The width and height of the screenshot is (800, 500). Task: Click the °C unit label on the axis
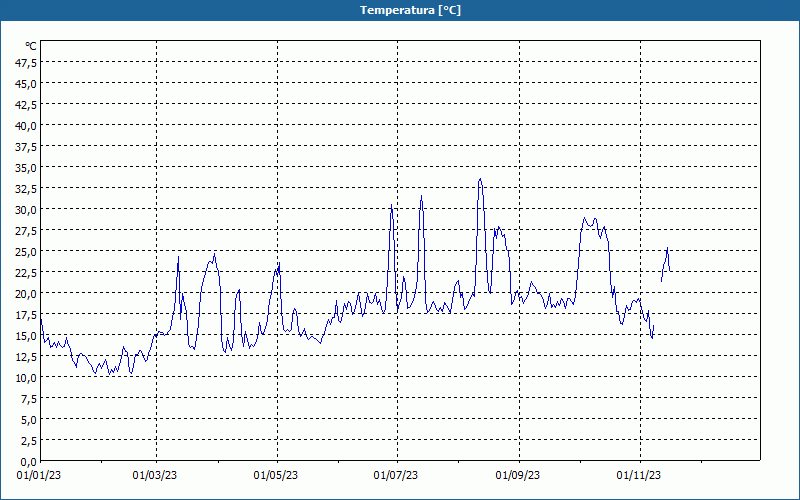click(31, 46)
